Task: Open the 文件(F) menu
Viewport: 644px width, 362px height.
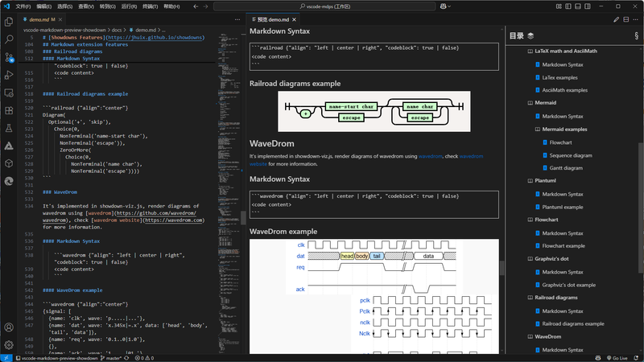Action: (x=23, y=6)
